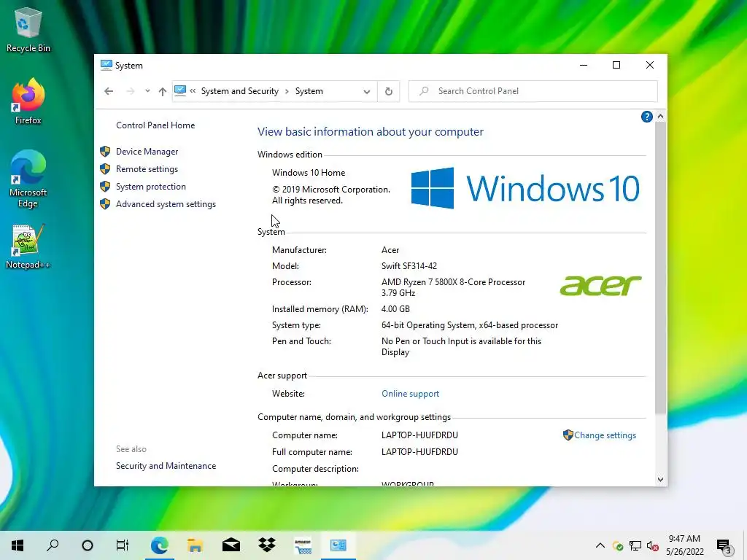Click shield icon beside System protection

click(105, 187)
